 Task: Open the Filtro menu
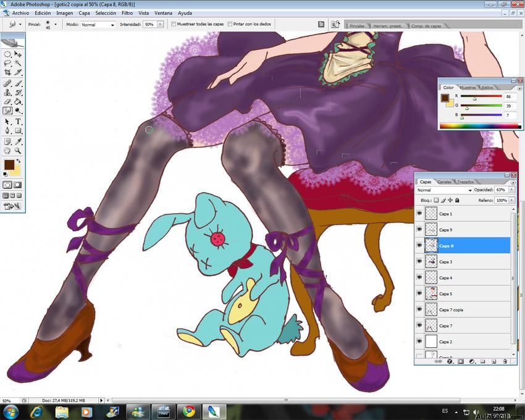127,13
